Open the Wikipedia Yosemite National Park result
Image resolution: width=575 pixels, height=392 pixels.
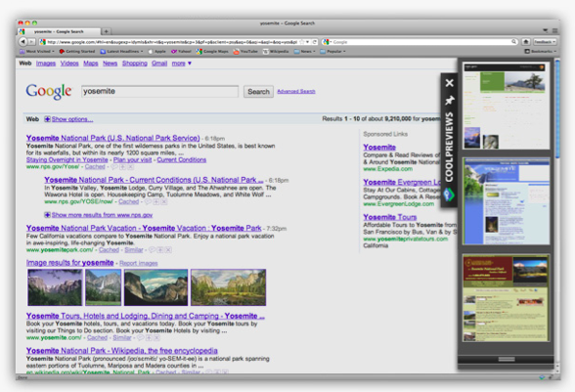121,351
